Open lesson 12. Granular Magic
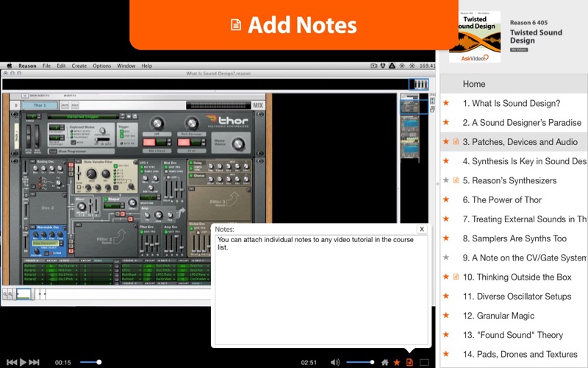This screenshot has width=588, height=368. (x=514, y=316)
